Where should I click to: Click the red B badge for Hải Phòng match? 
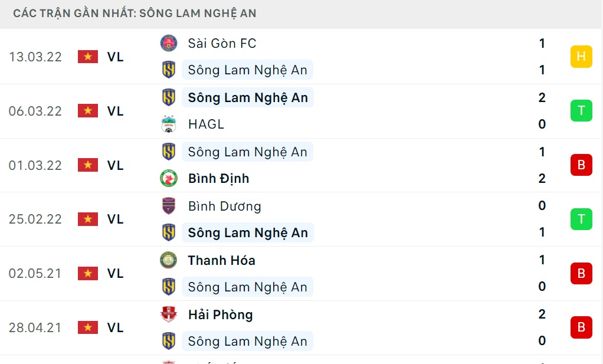[581, 327]
